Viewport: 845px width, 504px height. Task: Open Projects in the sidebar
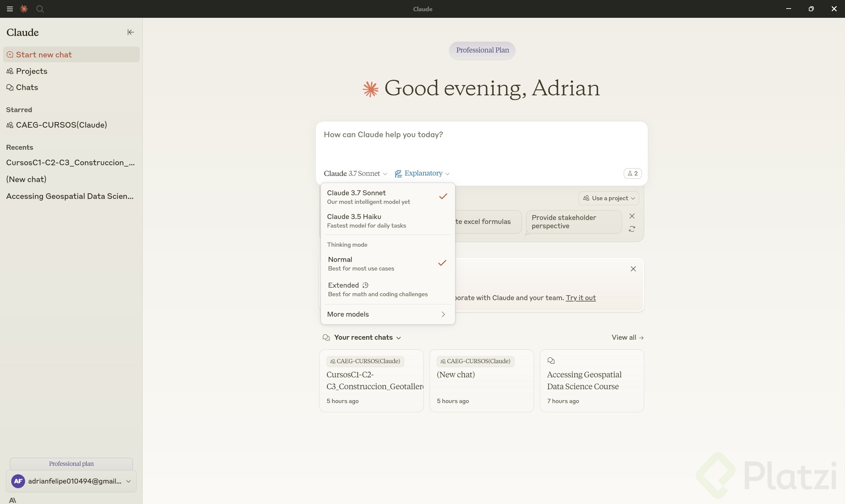click(x=31, y=71)
